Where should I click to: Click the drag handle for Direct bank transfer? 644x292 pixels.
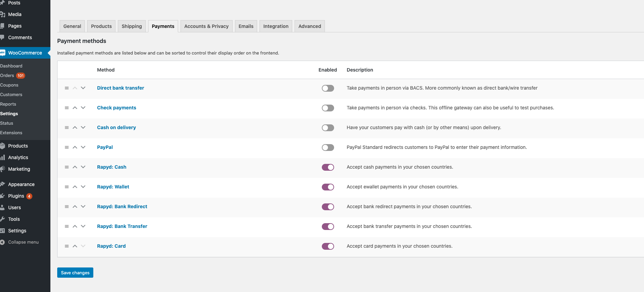[x=67, y=88]
